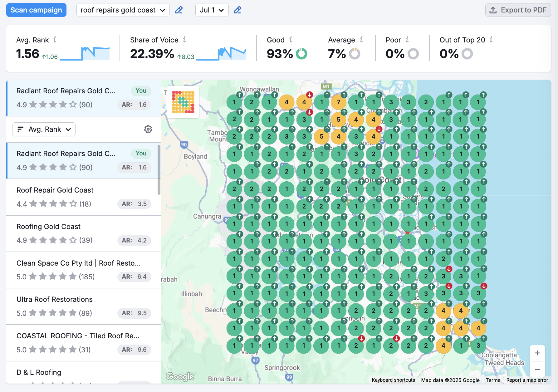Image resolution: width=558 pixels, height=392 pixels.
Task: Export the report to PDF
Action: (x=518, y=10)
